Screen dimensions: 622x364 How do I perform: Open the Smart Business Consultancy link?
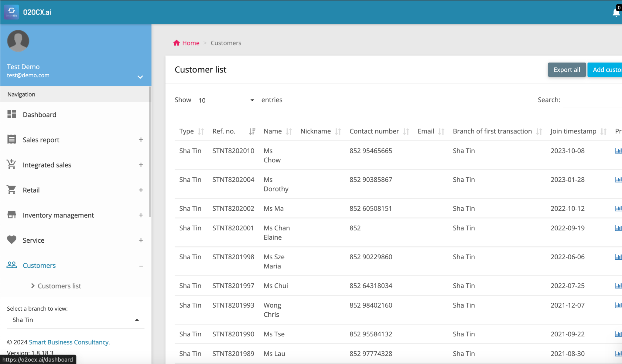(x=69, y=342)
